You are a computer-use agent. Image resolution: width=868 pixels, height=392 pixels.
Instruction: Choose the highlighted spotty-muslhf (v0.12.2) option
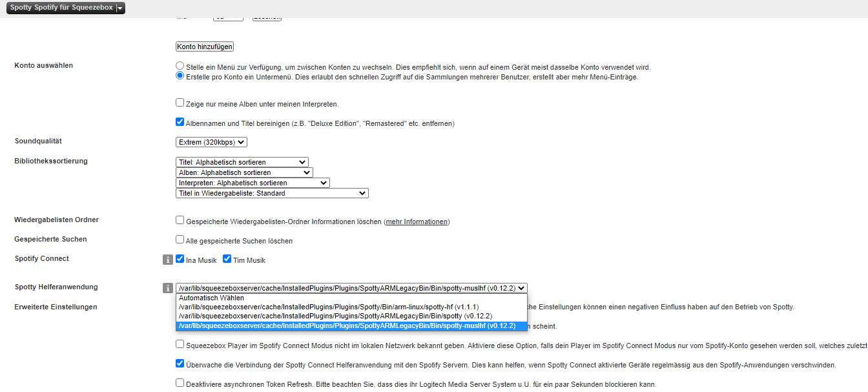[x=351, y=325]
